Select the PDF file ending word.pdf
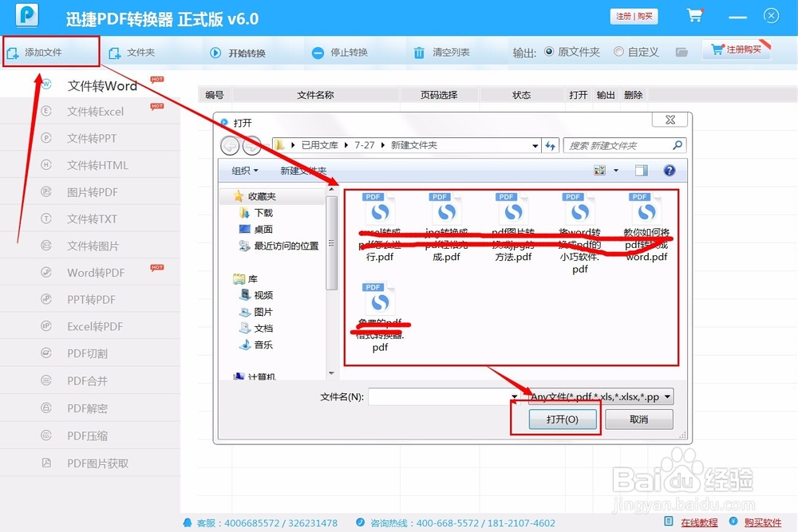This screenshot has height=532, width=798. click(x=646, y=227)
